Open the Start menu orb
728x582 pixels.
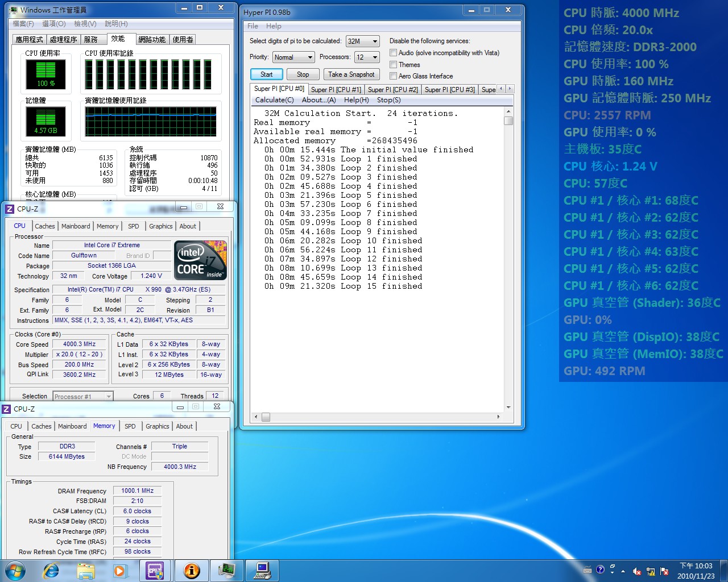(x=15, y=570)
